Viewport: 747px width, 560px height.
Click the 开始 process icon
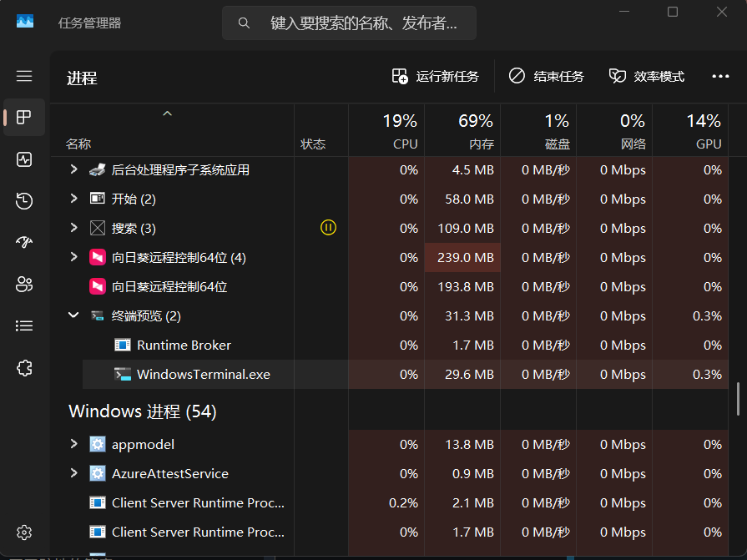pos(97,199)
